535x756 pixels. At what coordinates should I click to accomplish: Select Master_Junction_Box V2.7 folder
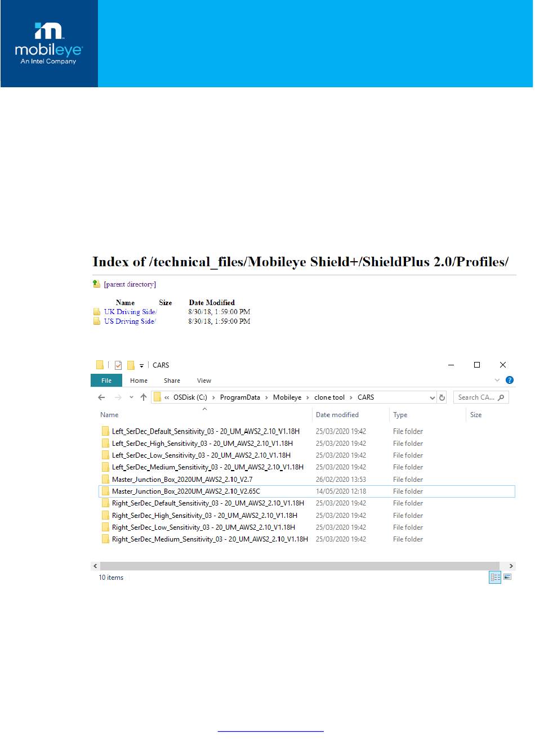pyautogui.click(x=182, y=480)
